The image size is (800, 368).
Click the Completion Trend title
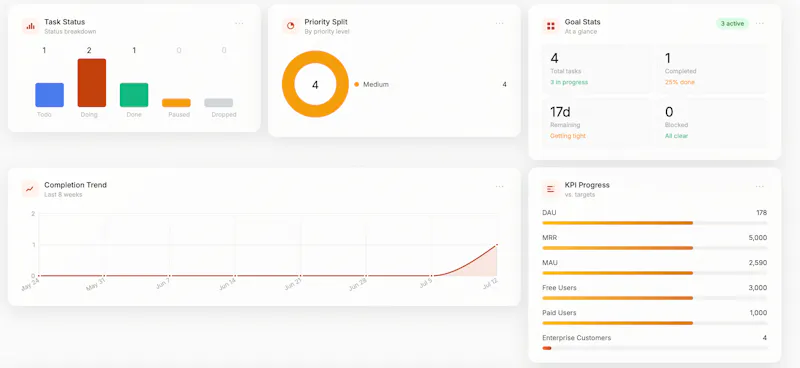(x=76, y=185)
